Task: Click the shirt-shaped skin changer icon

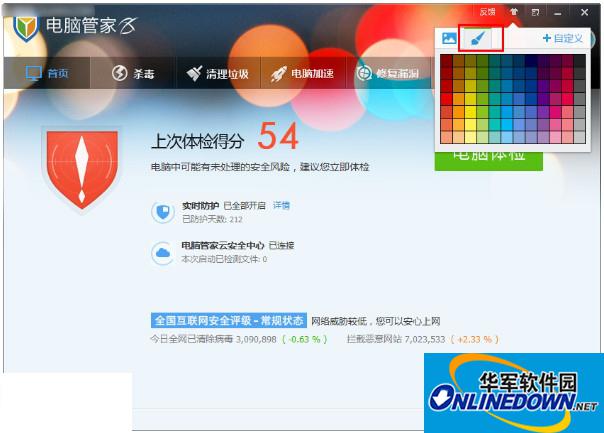Action: coord(513,12)
